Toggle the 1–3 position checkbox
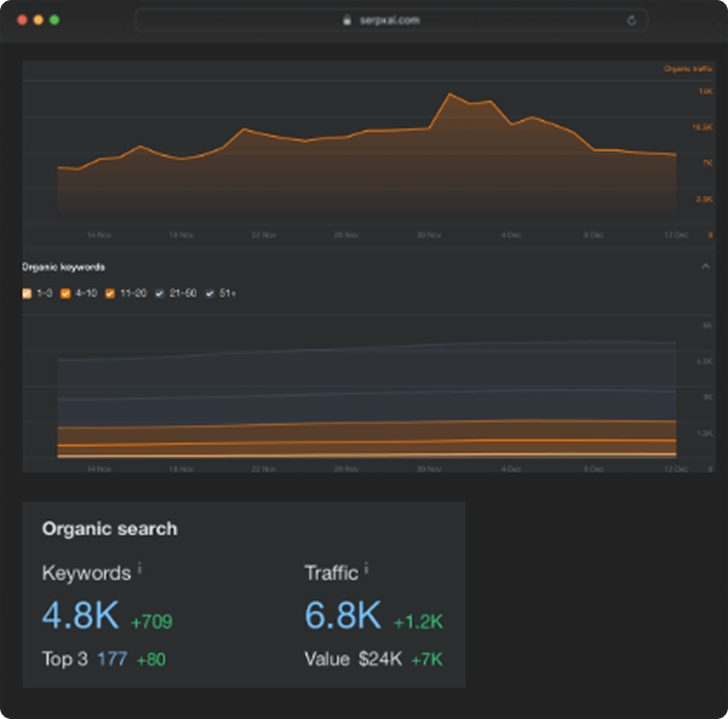This screenshot has width=728, height=719. 27,293
